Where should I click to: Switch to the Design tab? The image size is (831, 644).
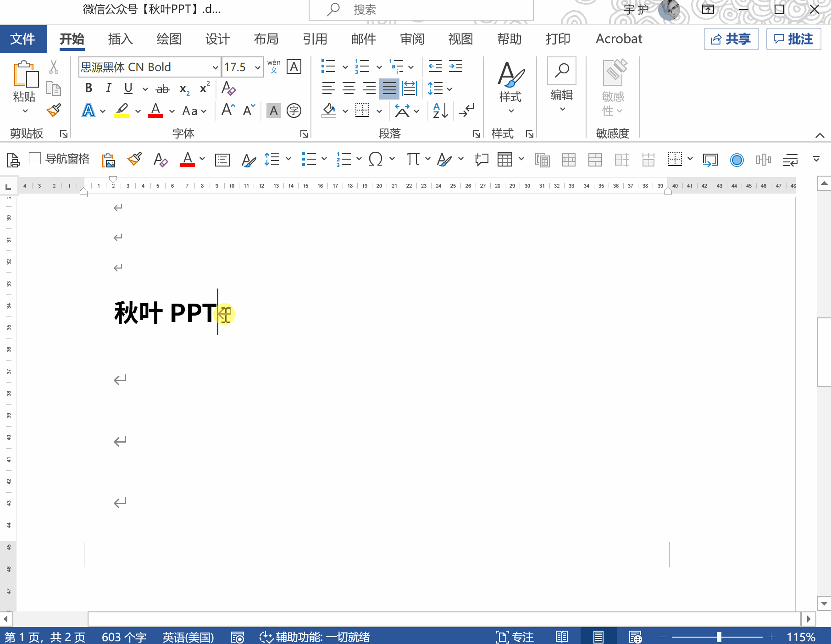tap(217, 39)
